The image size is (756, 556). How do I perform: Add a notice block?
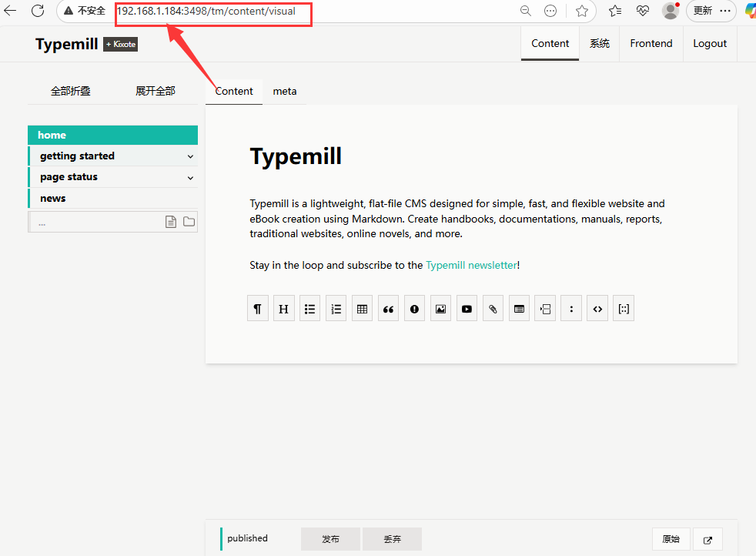pyautogui.click(x=414, y=309)
